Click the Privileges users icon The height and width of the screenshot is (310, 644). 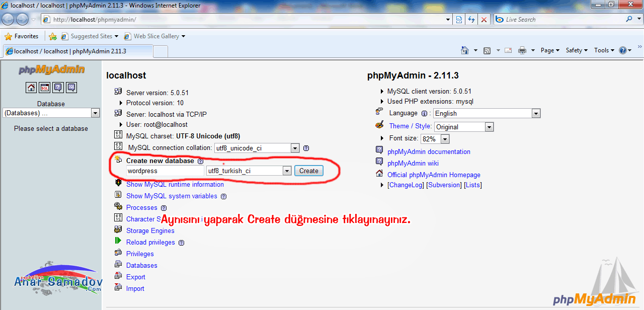(118, 253)
